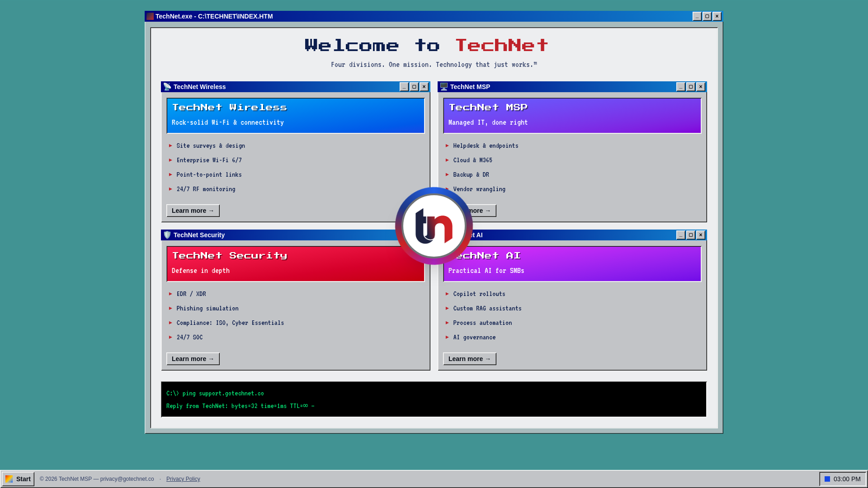Click the TechNet Wireless blue banner

point(296,116)
